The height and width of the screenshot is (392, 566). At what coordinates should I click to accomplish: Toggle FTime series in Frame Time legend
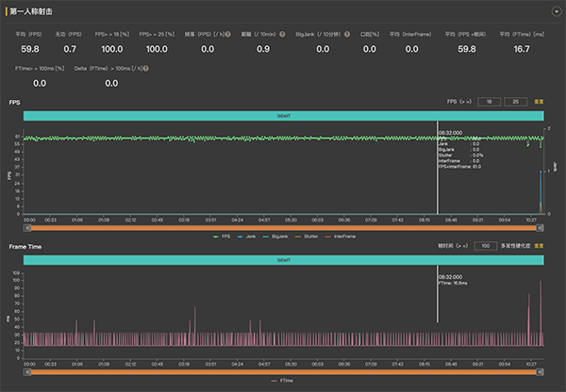[283, 381]
